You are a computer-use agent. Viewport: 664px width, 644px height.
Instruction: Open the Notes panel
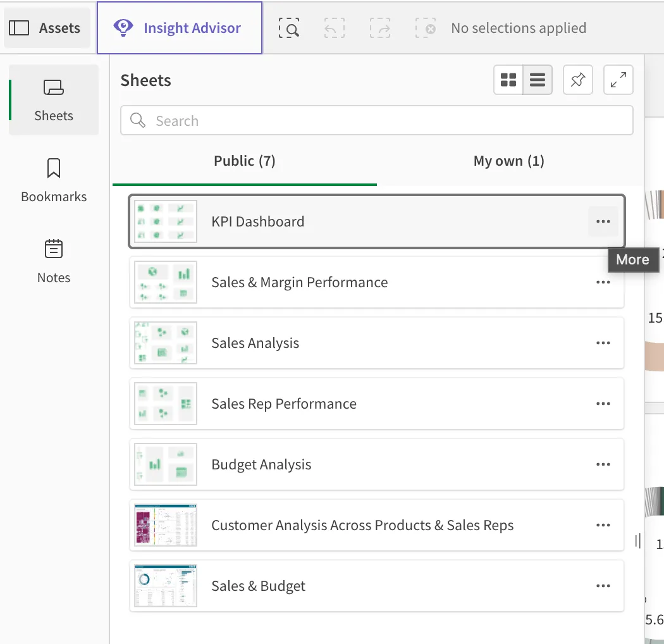[53, 261]
